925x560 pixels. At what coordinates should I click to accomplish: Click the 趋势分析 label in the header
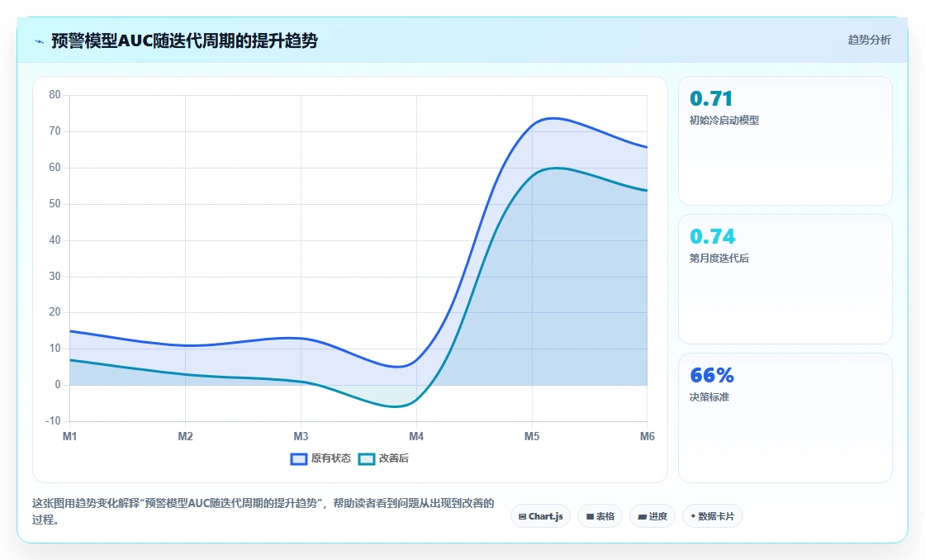[869, 40]
